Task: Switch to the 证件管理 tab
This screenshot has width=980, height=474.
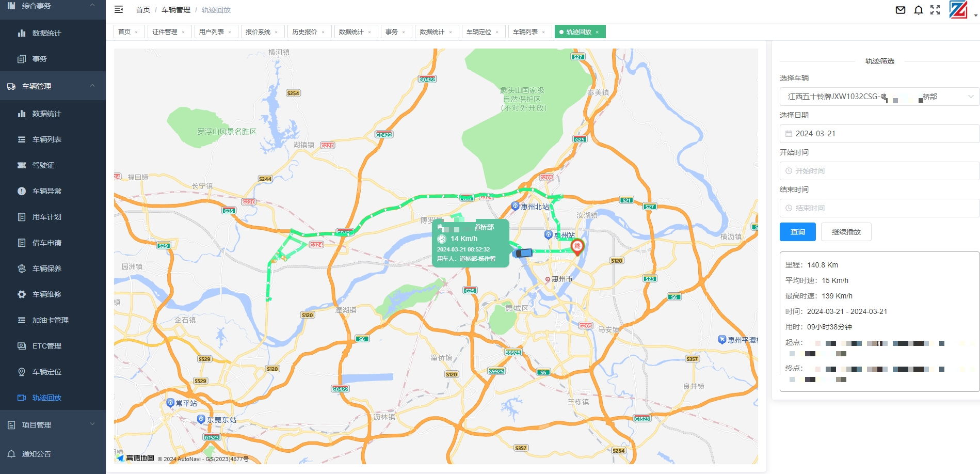Action: (x=165, y=32)
